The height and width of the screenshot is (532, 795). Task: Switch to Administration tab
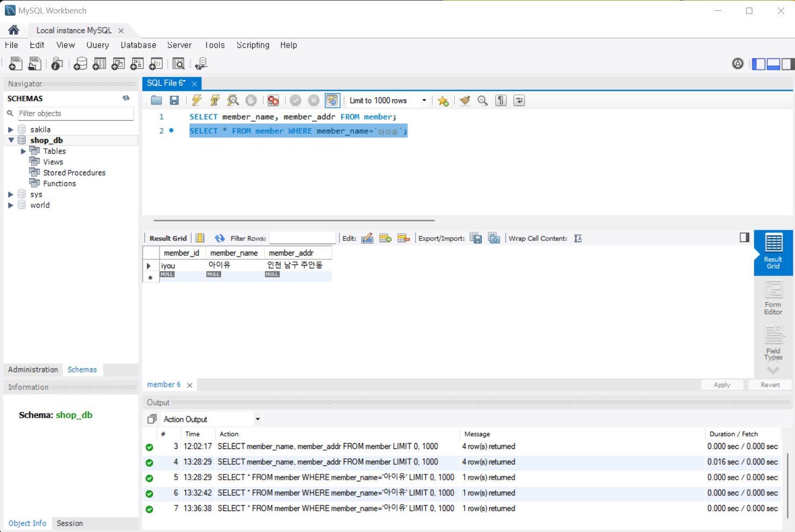click(33, 370)
